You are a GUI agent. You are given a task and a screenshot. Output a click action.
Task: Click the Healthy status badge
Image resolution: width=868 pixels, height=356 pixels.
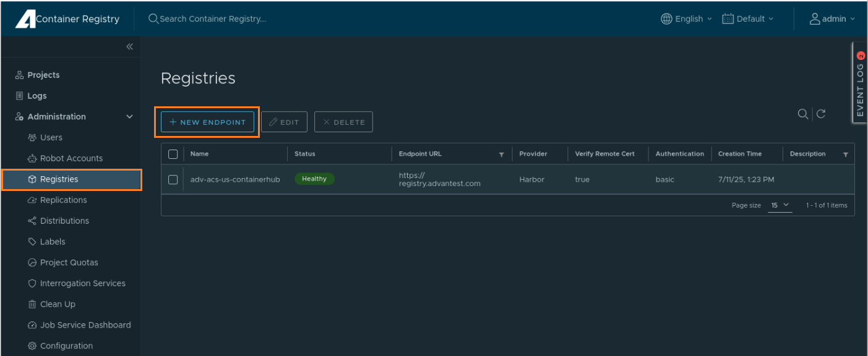click(x=314, y=179)
